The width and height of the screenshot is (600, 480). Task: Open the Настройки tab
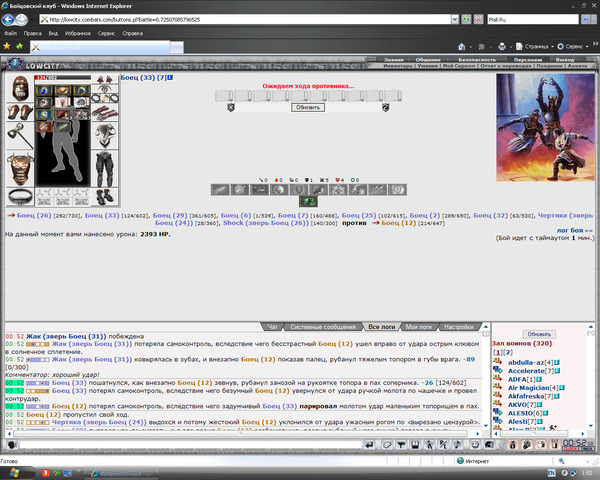[x=459, y=327]
